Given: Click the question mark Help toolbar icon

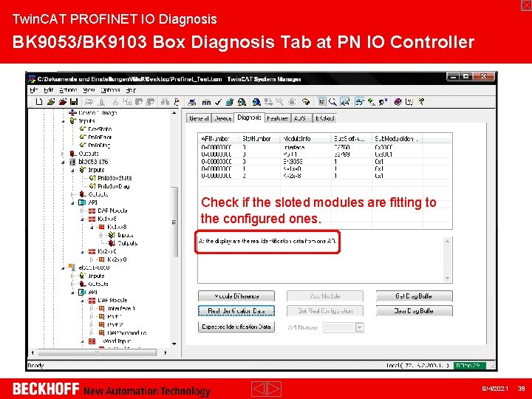Looking at the screenshot, I should click(421, 101).
